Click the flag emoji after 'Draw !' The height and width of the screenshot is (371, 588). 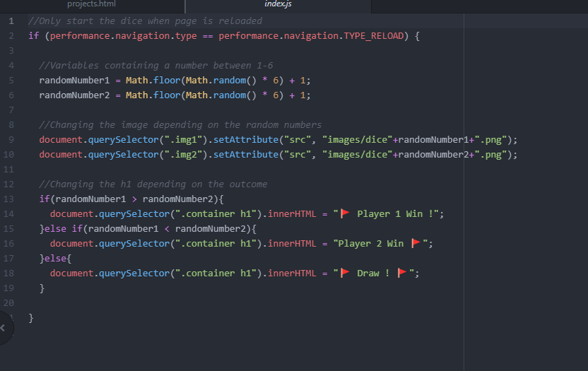[402, 273]
